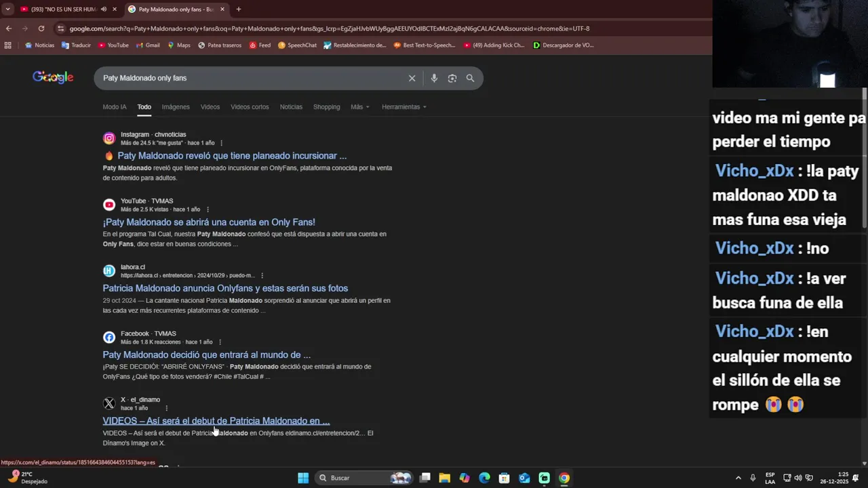Click the browser address bar URL
This screenshot has height=488, width=868.
[330, 28]
